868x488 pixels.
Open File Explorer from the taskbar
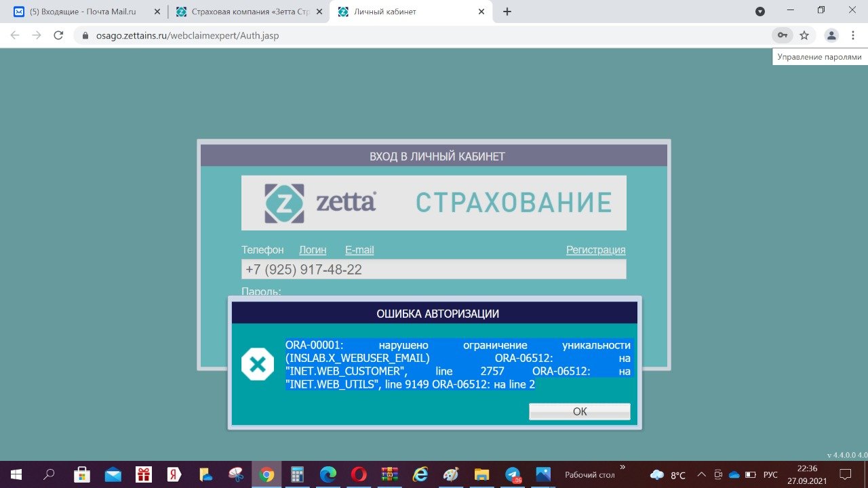tap(481, 474)
